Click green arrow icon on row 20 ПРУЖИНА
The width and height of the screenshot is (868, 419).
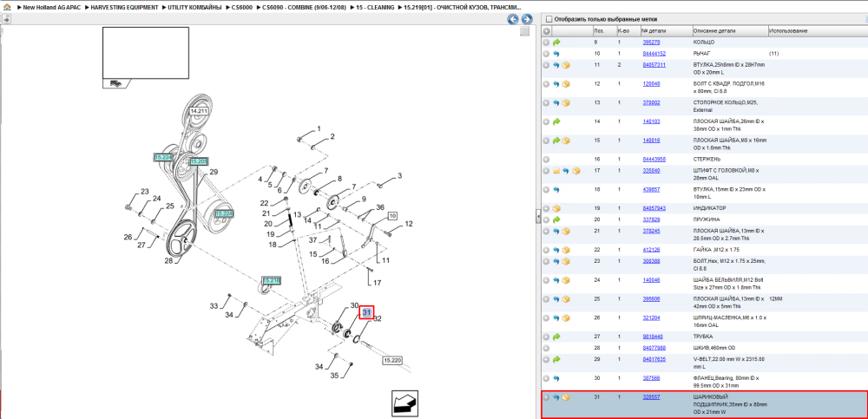(556, 219)
